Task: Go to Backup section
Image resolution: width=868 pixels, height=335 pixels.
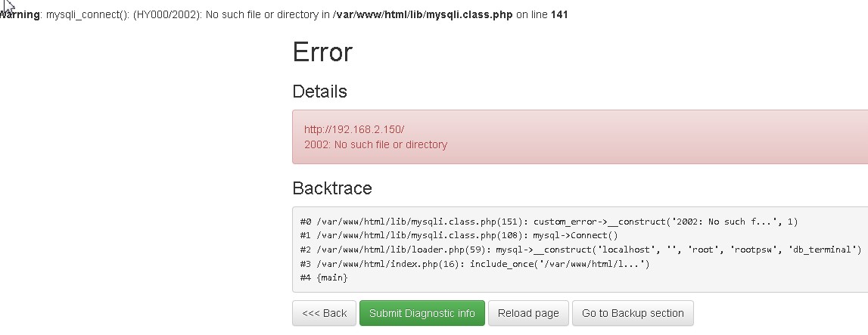Action: (x=633, y=313)
